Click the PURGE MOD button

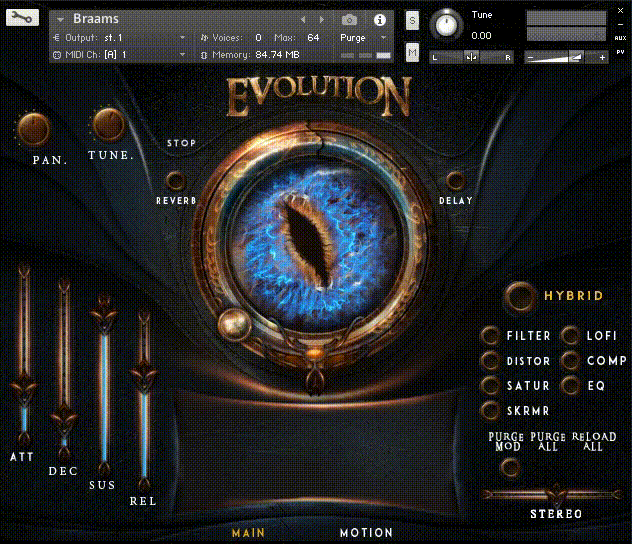(506, 442)
